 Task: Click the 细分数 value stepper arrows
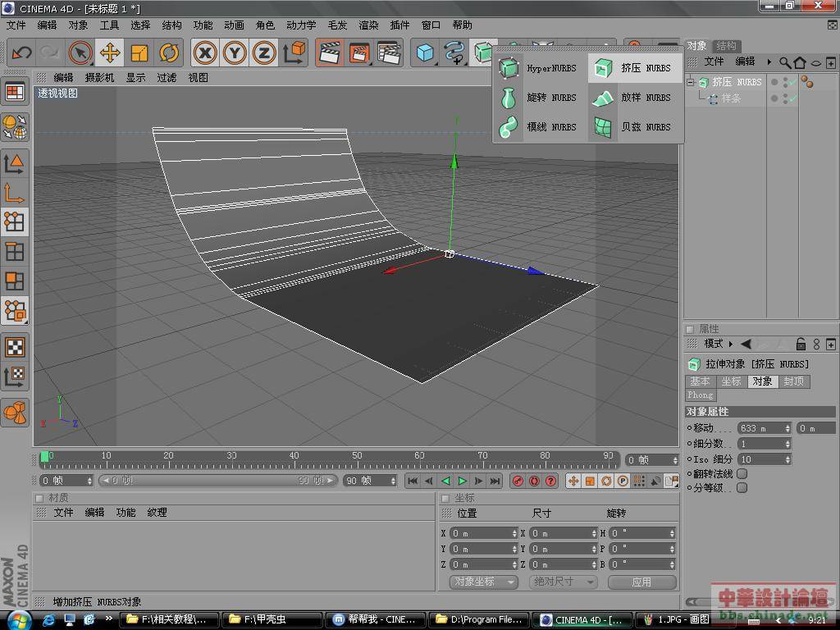point(787,444)
